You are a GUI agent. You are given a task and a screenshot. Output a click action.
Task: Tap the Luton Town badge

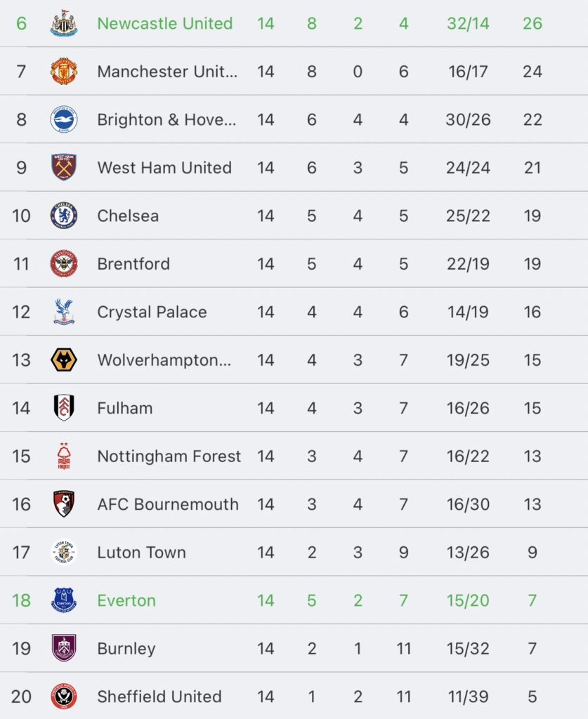click(64, 552)
